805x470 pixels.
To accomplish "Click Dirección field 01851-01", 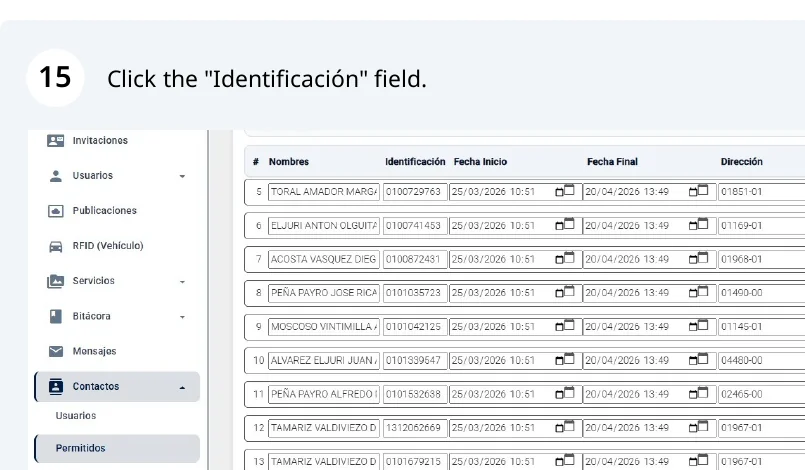I will (761, 192).
